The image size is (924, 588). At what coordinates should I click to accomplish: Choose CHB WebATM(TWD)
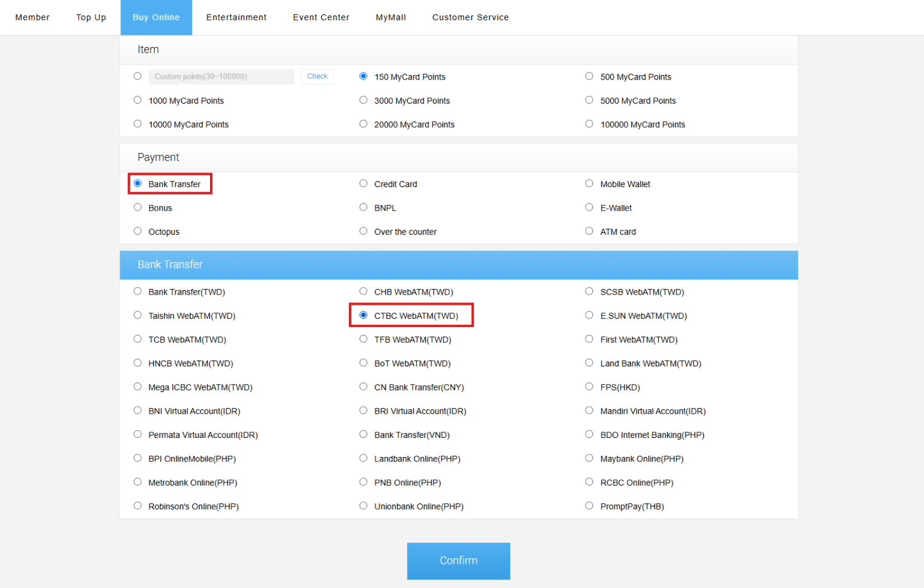click(363, 291)
